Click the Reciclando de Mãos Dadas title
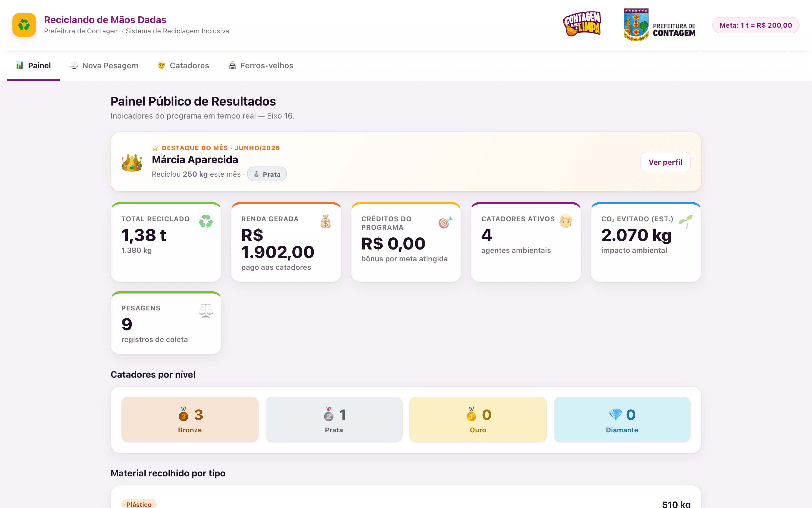 click(105, 20)
